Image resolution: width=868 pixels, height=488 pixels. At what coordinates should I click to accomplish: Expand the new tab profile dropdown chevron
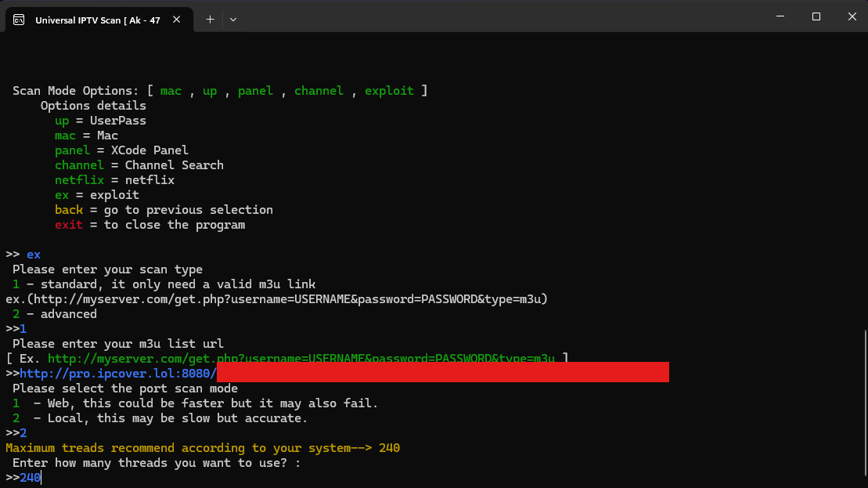pyautogui.click(x=233, y=20)
